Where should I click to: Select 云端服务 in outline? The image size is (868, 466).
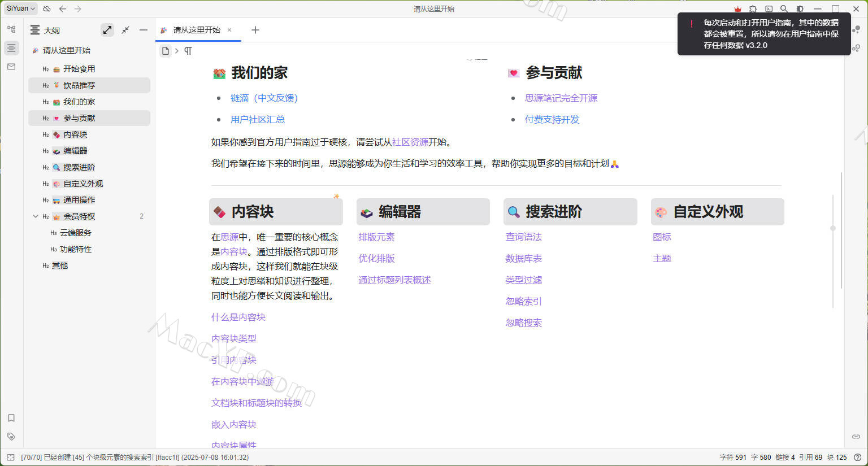pos(89,233)
